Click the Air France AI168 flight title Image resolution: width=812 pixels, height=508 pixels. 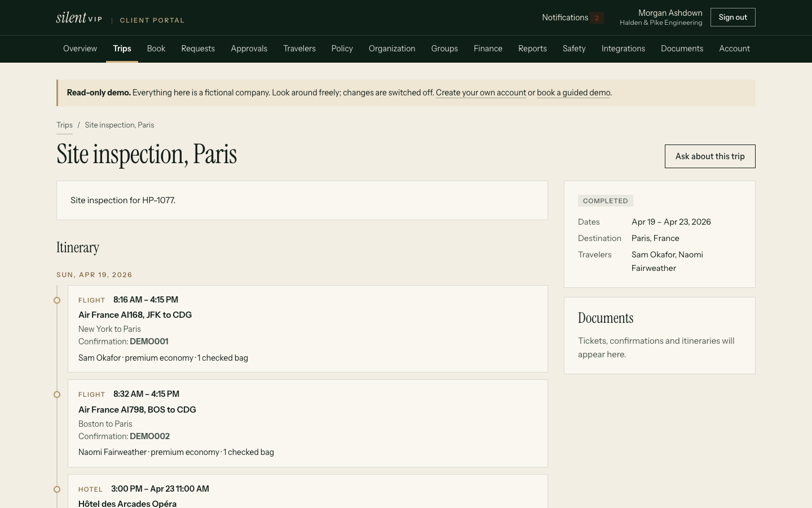(x=135, y=315)
